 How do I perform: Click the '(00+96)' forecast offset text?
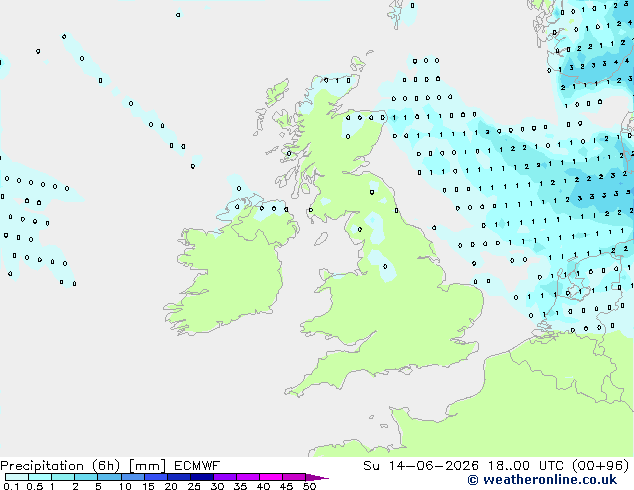coord(601,466)
